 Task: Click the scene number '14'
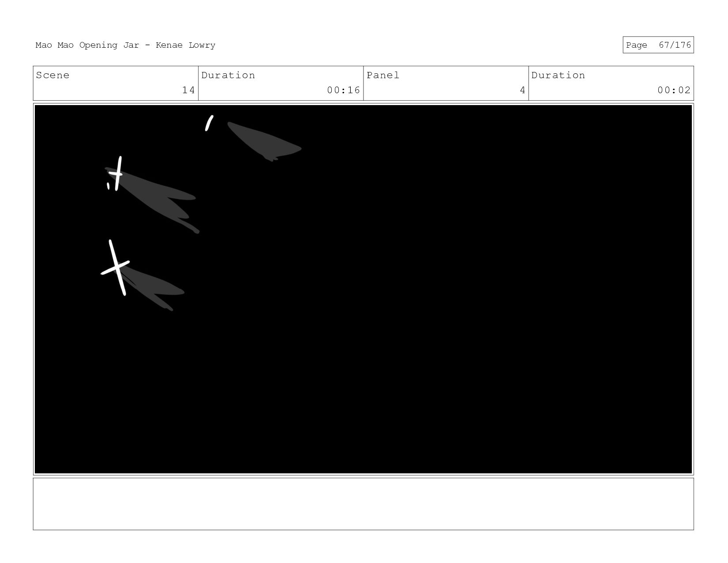click(x=188, y=90)
